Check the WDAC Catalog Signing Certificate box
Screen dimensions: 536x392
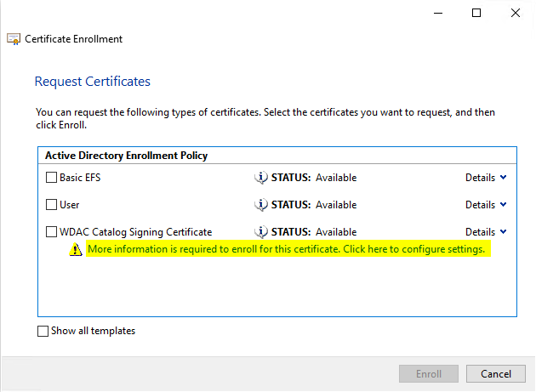click(52, 232)
